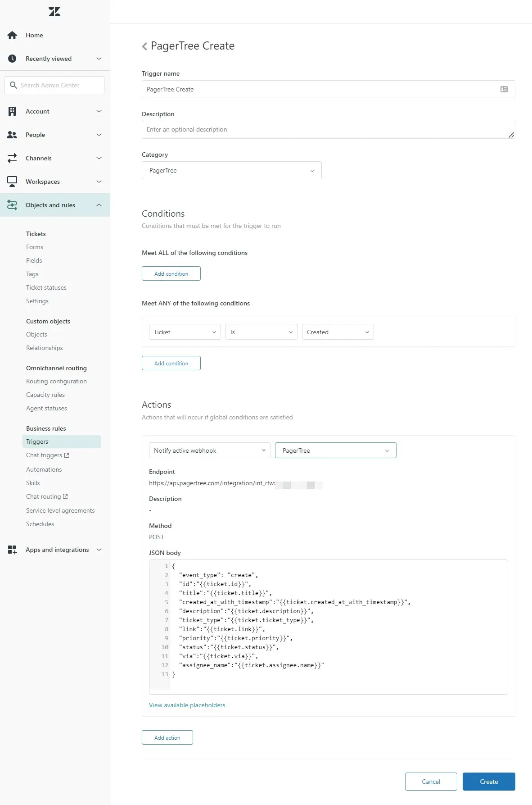Go back using PagerTree Create chevron
Viewport: 532px width, 805px height.
(144, 46)
